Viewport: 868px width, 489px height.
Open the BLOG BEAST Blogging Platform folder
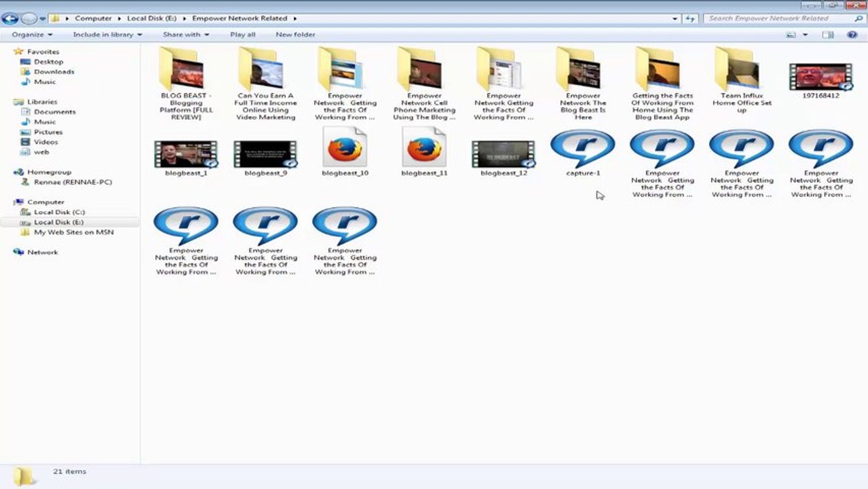tap(186, 83)
